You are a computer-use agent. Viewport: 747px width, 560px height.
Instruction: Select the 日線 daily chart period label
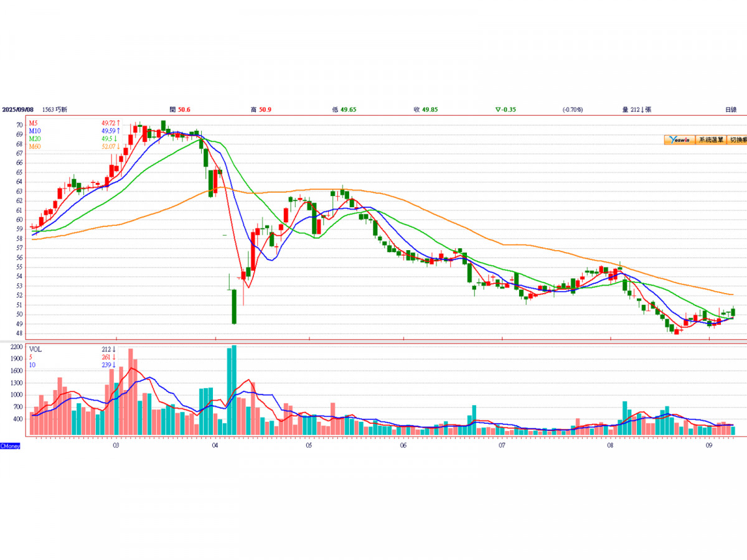731,110
